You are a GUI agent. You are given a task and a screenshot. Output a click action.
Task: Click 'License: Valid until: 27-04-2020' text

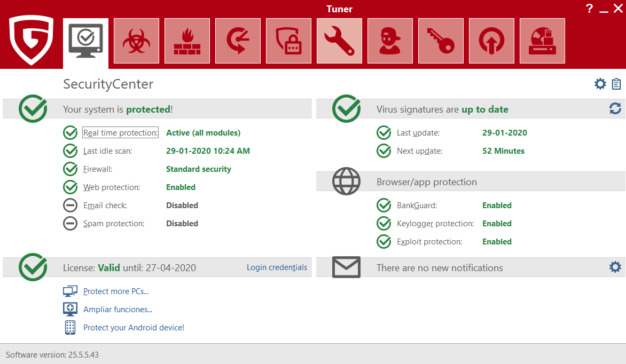[129, 268]
